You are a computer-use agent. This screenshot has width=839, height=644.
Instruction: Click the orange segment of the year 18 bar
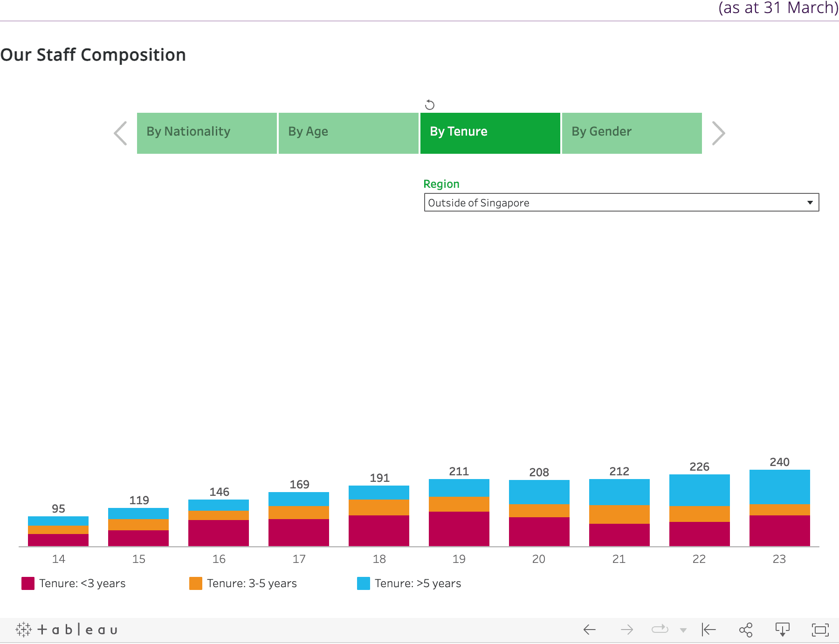pos(379,507)
